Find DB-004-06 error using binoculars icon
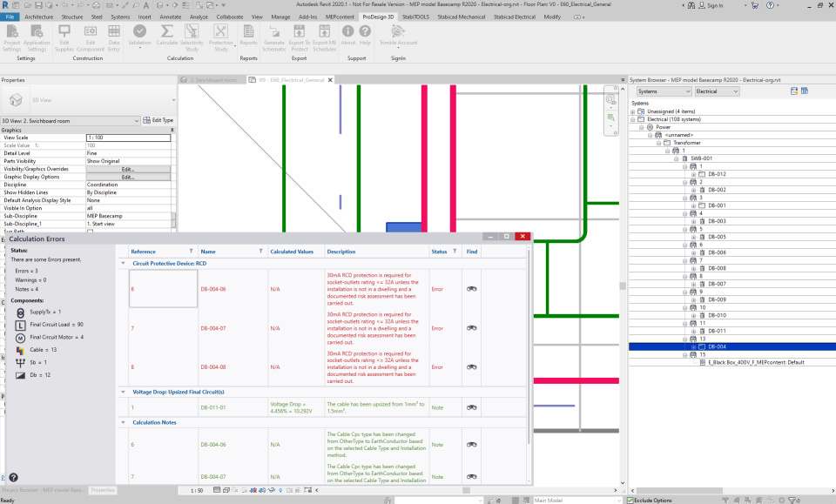The width and height of the screenshot is (836, 504). coord(472,289)
